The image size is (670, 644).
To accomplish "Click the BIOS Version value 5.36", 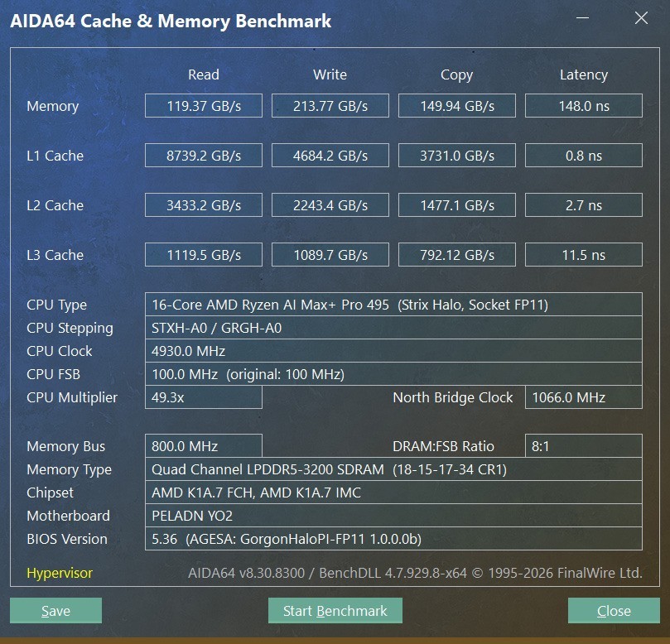I will [x=393, y=539].
